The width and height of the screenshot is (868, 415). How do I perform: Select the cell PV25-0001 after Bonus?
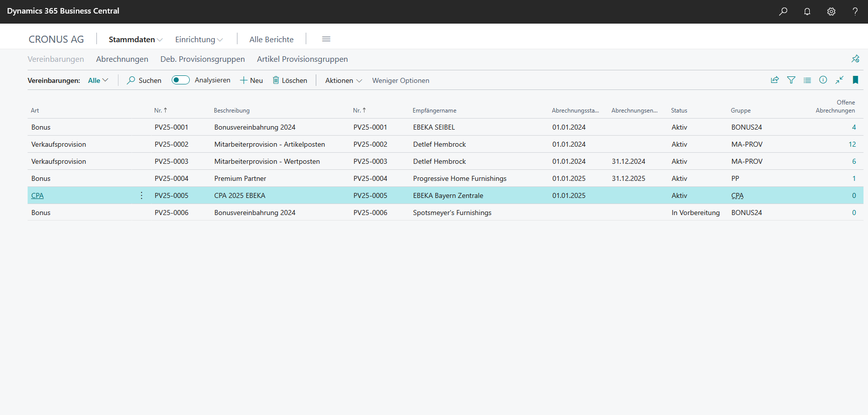tap(172, 127)
